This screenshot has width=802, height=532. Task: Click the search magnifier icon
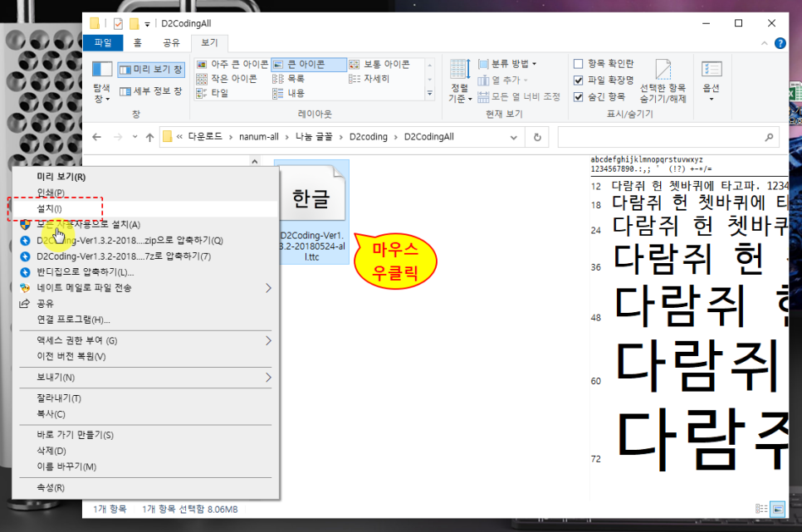tap(769, 137)
